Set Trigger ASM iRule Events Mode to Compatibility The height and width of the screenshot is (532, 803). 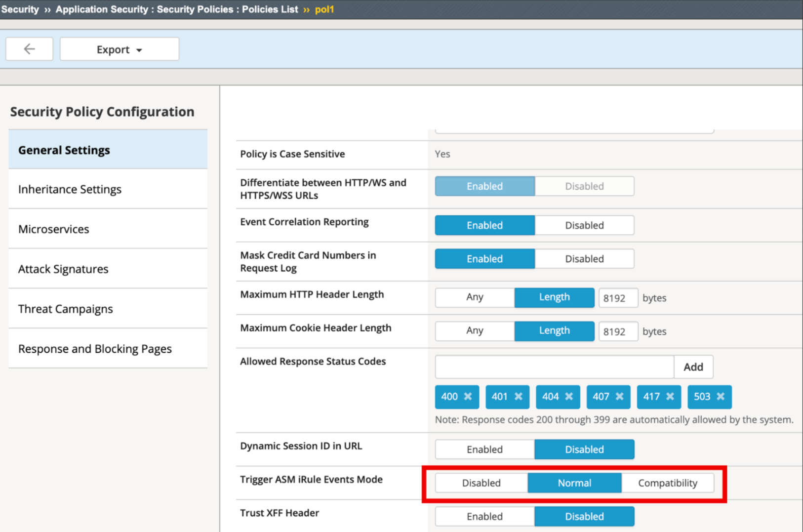coord(668,483)
